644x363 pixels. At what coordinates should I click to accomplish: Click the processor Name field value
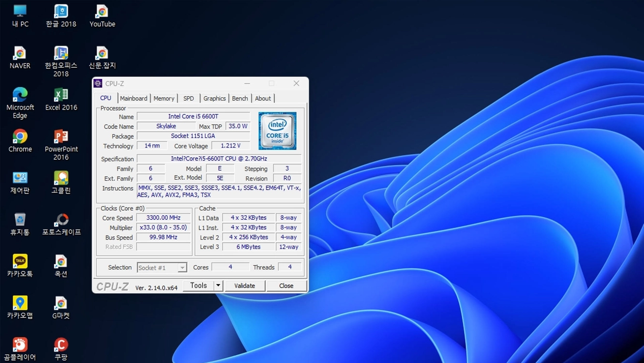click(193, 116)
